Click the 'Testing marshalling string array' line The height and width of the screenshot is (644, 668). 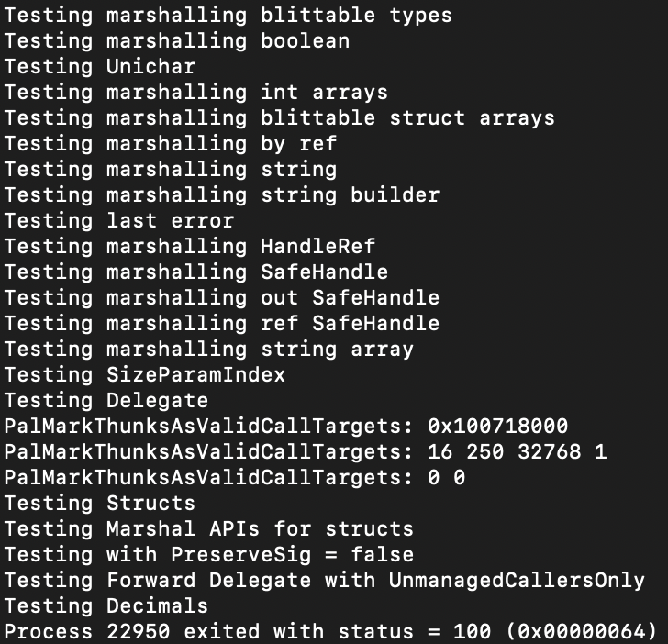[209, 350]
